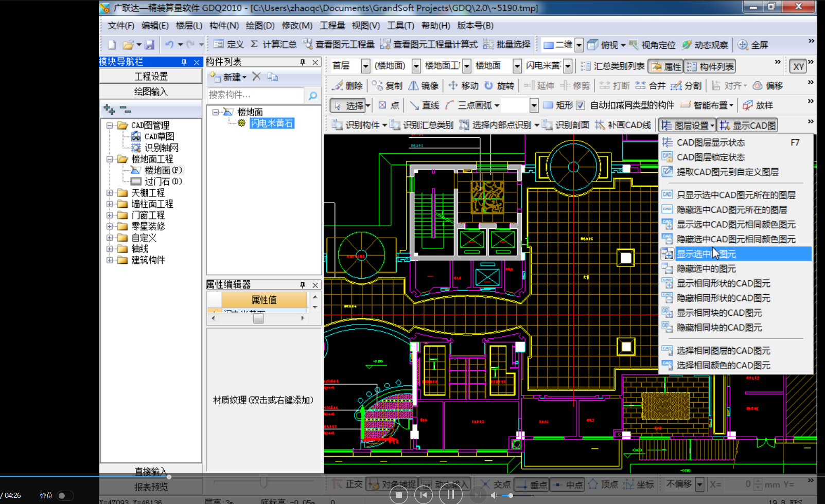The image size is (825, 504).
Task: Expand 墙柱面工程 tree node
Action: pos(110,204)
